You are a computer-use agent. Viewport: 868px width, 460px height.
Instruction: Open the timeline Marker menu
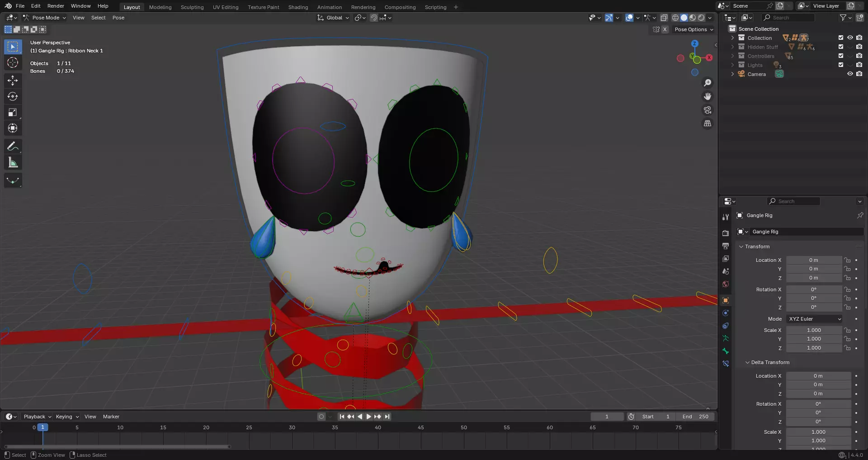point(111,417)
